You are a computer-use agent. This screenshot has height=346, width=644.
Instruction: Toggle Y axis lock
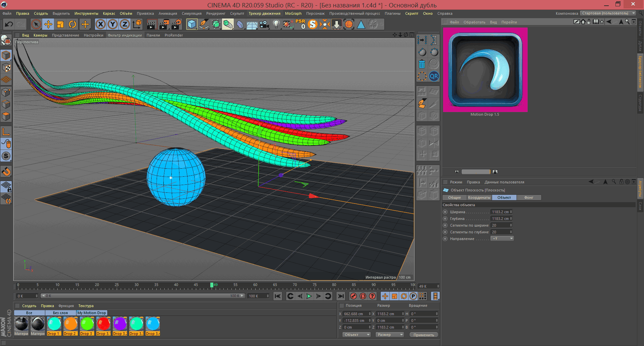coord(113,24)
